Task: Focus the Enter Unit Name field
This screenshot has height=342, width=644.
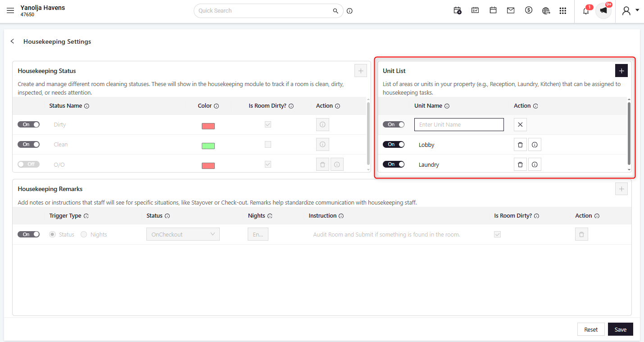Action: point(459,125)
